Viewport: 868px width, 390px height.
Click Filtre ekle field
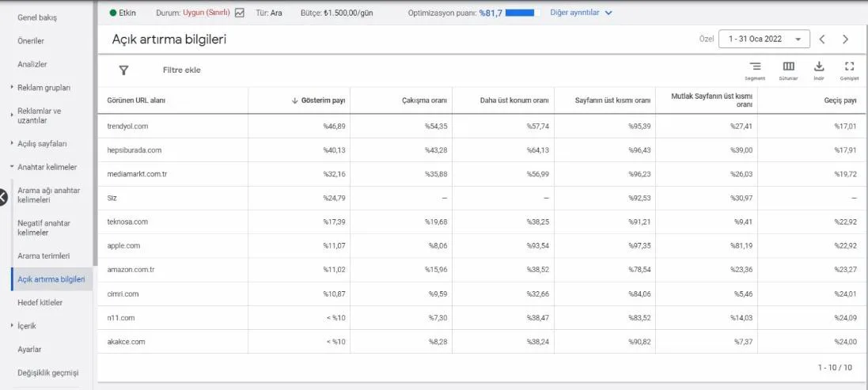(x=181, y=70)
